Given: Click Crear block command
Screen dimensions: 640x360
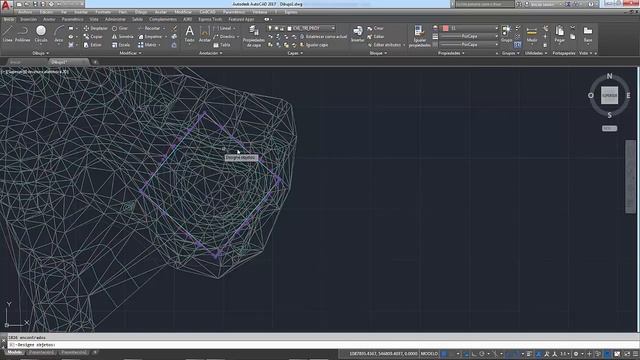Looking at the screenshot, I should pyautogui.click(x=376, y=28).
